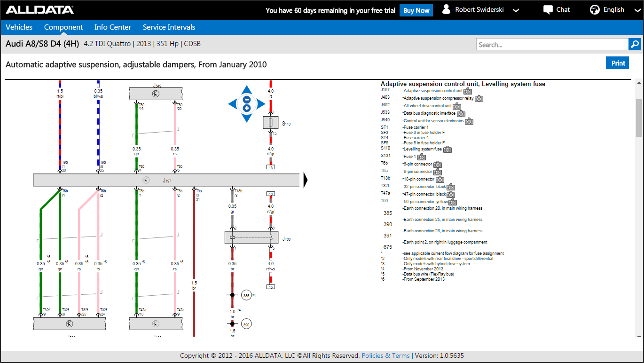Click the J197 control unit block
Image resolution: width=644 pixels, height=363 pixels.
[166, 180]
